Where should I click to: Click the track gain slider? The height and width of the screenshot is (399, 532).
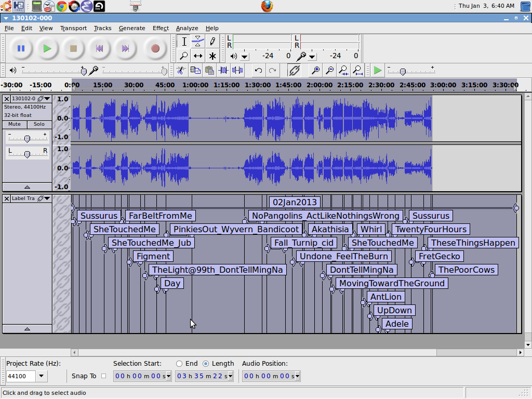point(27,138)
